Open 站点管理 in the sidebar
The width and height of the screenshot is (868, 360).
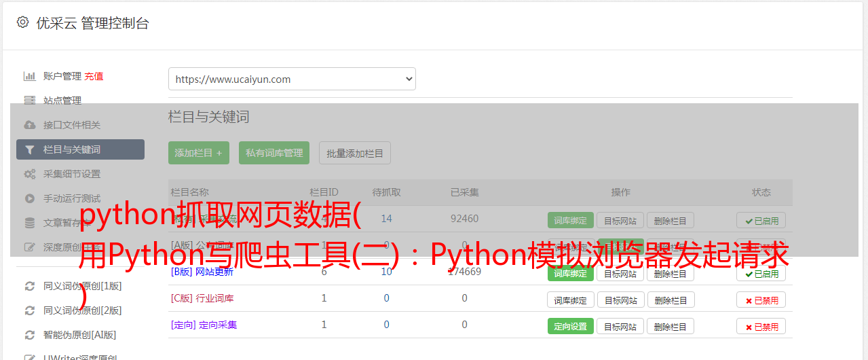[x=62, y=101]
